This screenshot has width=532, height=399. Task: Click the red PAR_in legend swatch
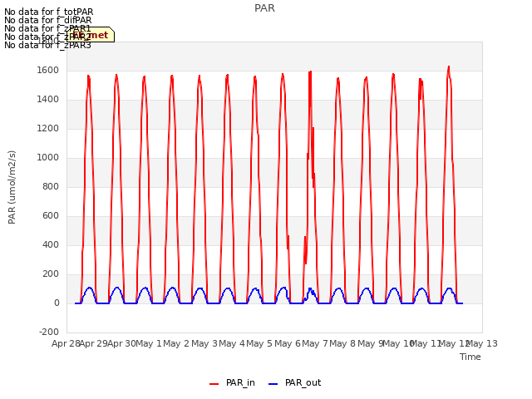214,384
